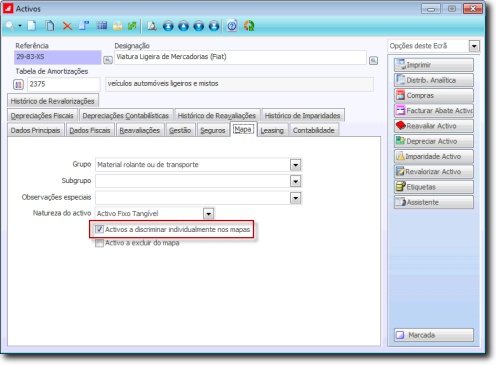Viewport: 496px width, 366px height.
Task: Minimize the Activos window
Action: 431,9
